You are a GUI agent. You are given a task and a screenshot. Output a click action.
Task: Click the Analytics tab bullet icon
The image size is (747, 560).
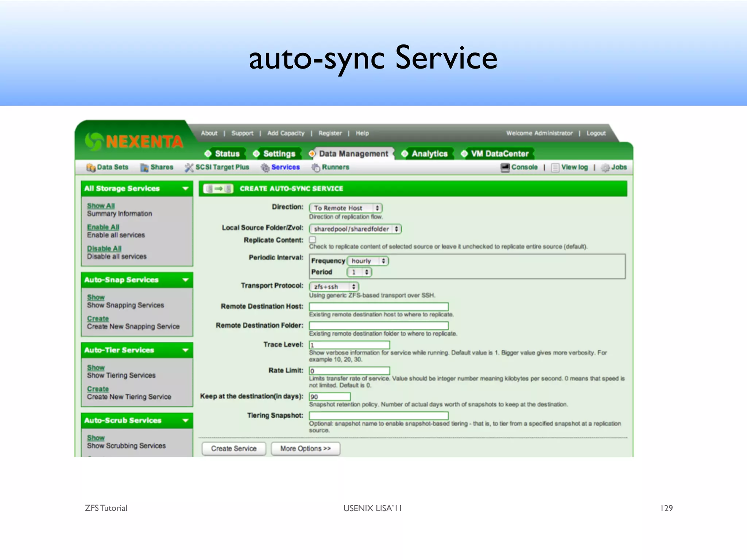(405, 153)
